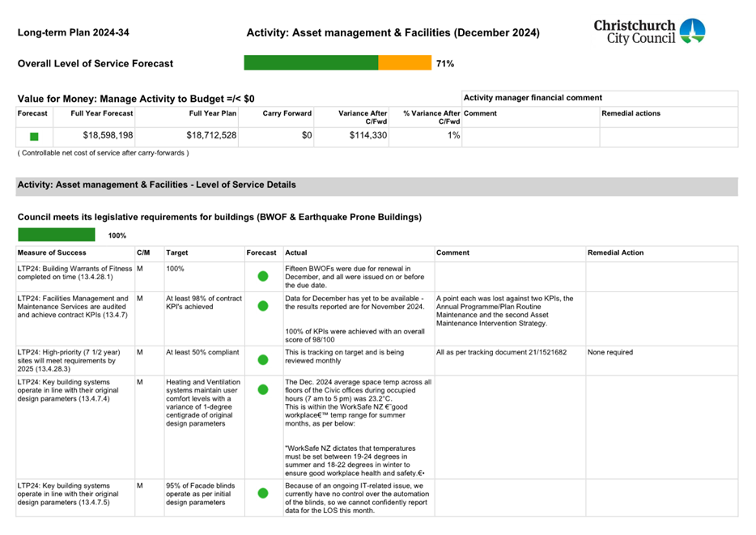Click the Full Year Forecast value $18,598,198

pyautogui.click(x=102, y=136)
